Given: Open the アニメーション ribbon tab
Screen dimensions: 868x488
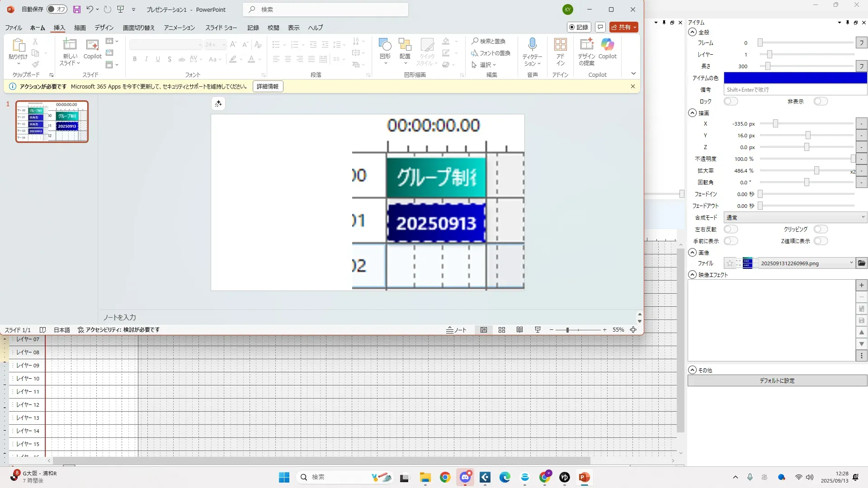Looking at the screenshot, I should click(179, 28).
